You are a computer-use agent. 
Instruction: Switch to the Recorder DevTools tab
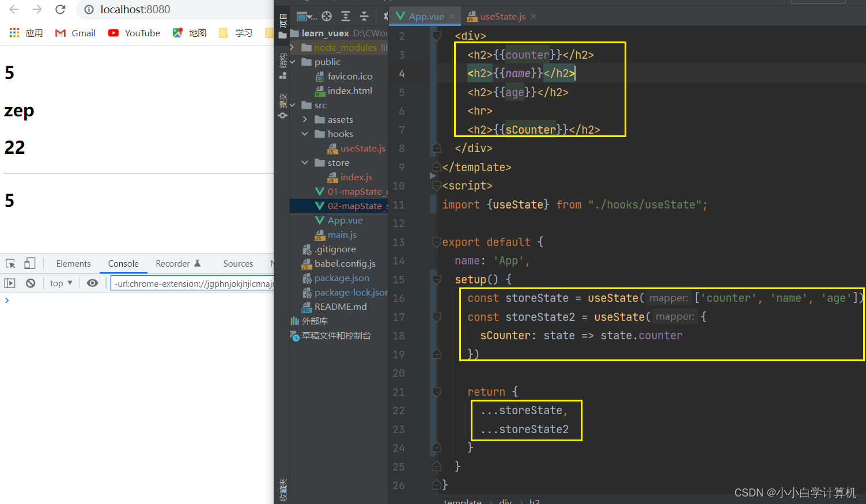click(178, 264)
